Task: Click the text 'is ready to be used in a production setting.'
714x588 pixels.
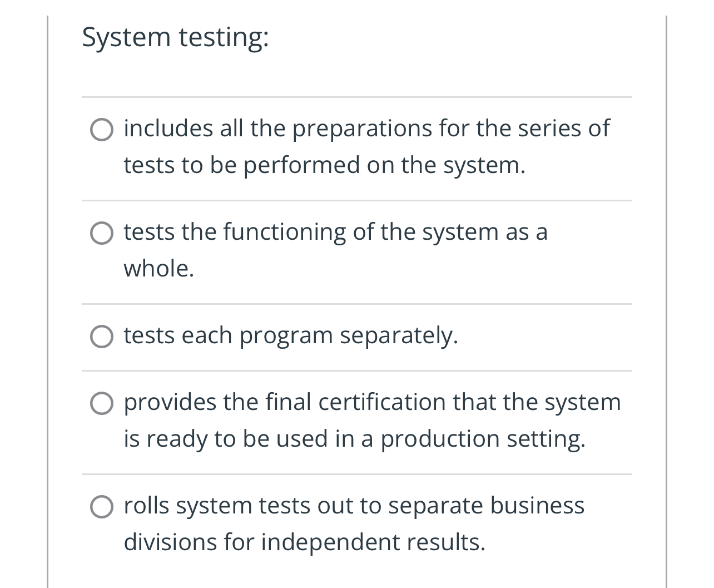Action: pos(354,439)
